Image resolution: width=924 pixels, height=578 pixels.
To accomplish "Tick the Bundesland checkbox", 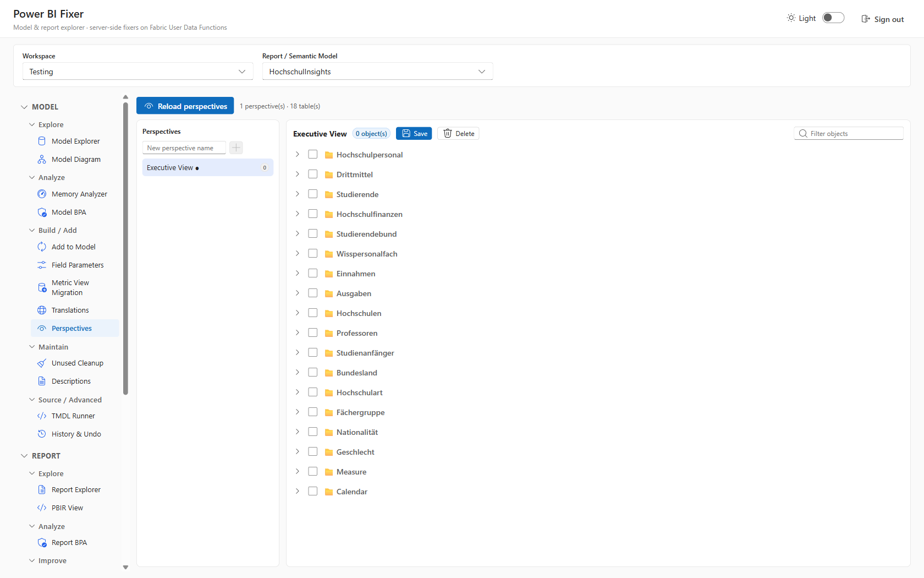I will [313, 372].
